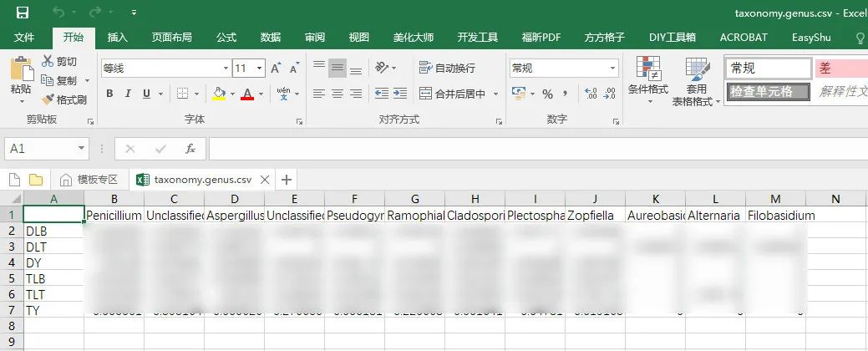Close the taxonomy.genus.csv document tab
The image size is (868, 351).
(265, 180)
